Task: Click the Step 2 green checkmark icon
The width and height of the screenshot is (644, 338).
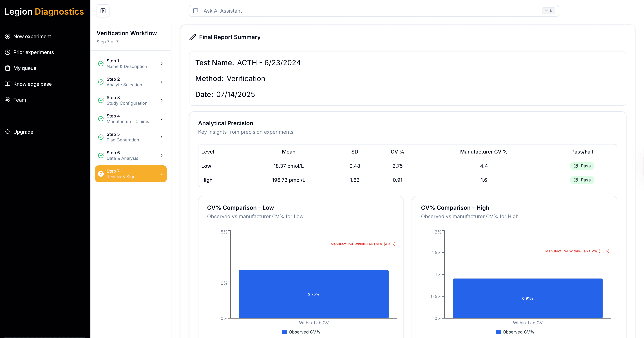Action: [101, 82]
